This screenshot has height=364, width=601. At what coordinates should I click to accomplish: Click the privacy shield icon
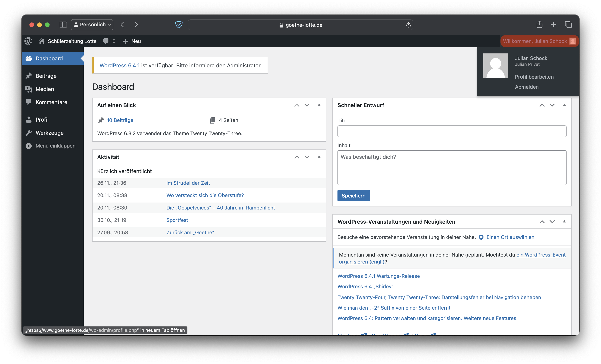pos(179,25)
